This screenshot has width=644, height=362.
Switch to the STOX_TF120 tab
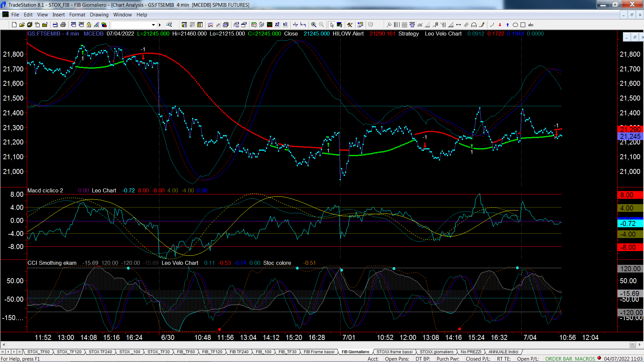click(69, 352)
